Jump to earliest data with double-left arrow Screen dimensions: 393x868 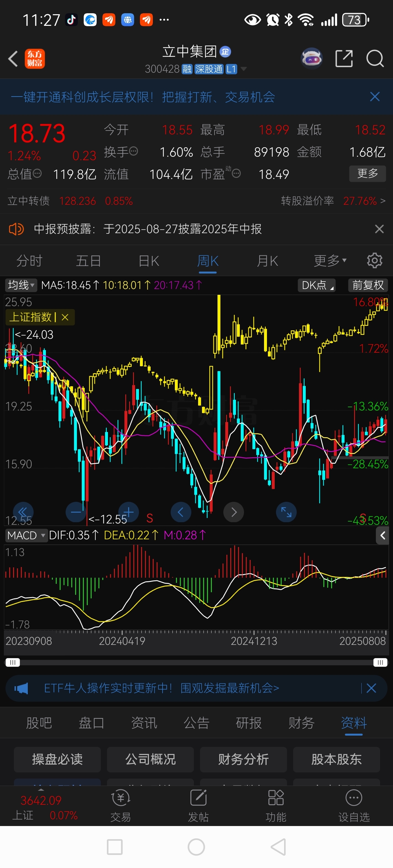23,512
